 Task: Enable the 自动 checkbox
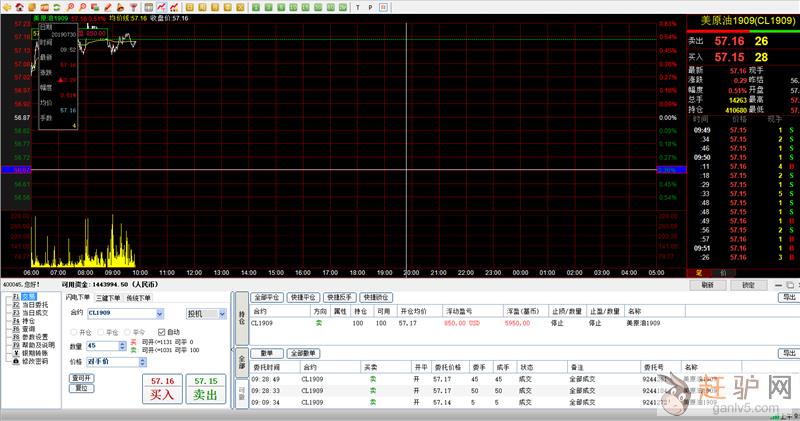coord(162,332)
